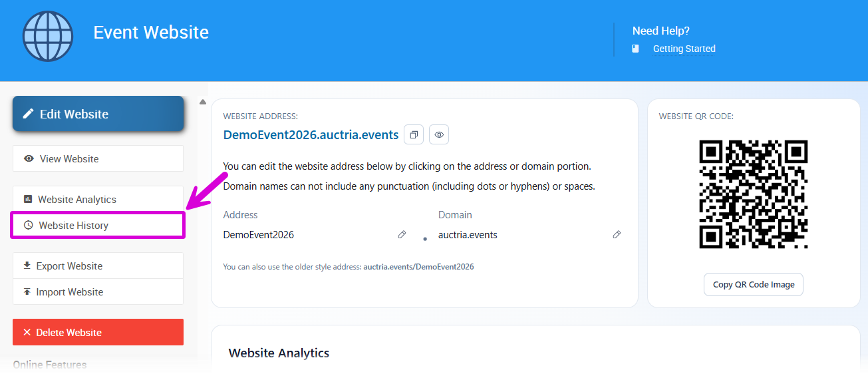Click the Website History clock icon
868x374 pixels.
28,226
